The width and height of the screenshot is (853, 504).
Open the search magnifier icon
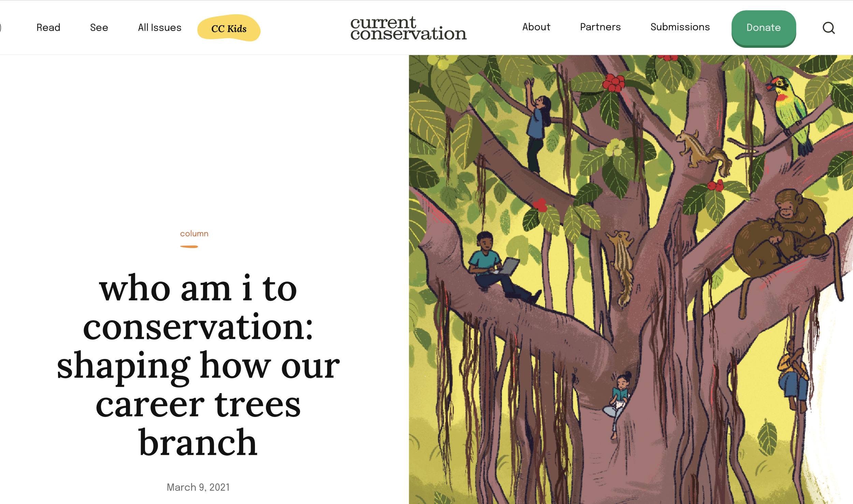pos(828,28)
